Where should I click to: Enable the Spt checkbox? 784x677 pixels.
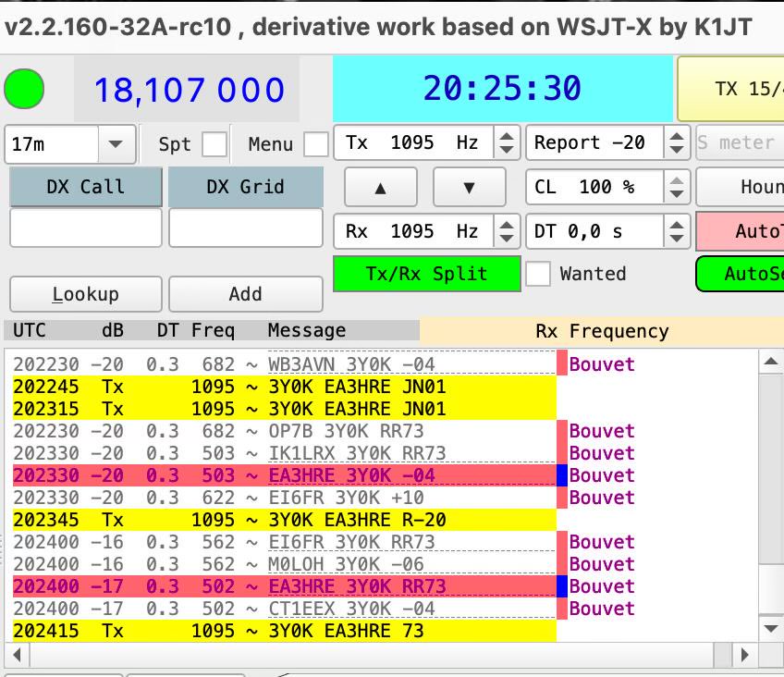pyautogui.click(x=214, y=144)
